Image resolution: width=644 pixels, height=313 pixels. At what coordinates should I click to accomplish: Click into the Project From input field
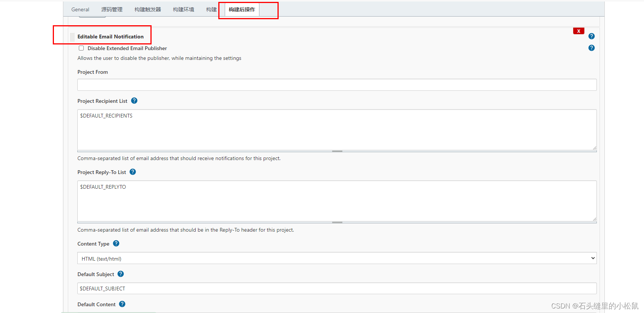pyautogui.click(x=337, y=85)
